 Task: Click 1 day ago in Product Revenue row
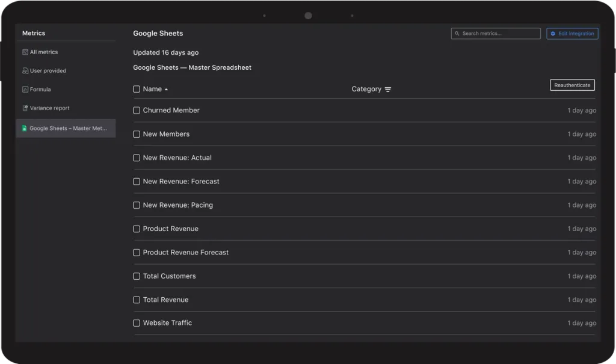tap(582, 229)
